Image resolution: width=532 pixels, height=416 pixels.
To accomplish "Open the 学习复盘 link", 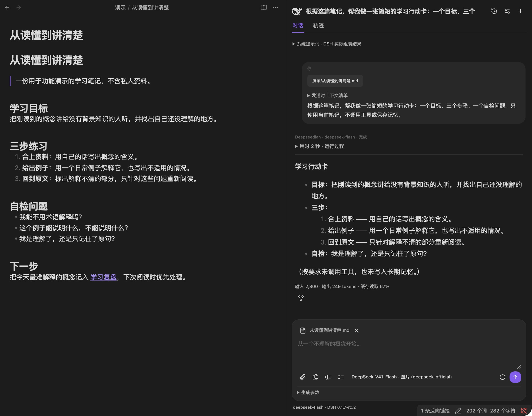I will [x=103, y=277].
